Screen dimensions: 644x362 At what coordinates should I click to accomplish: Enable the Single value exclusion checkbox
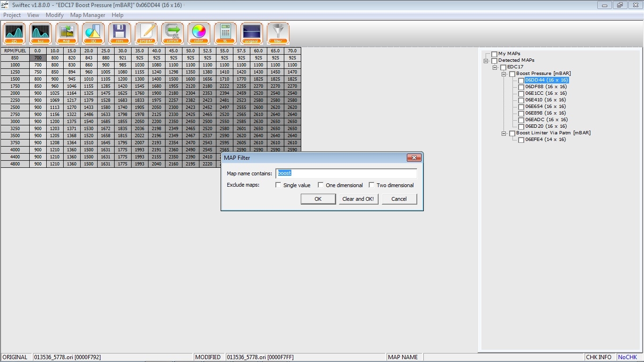tap(278, 185)
